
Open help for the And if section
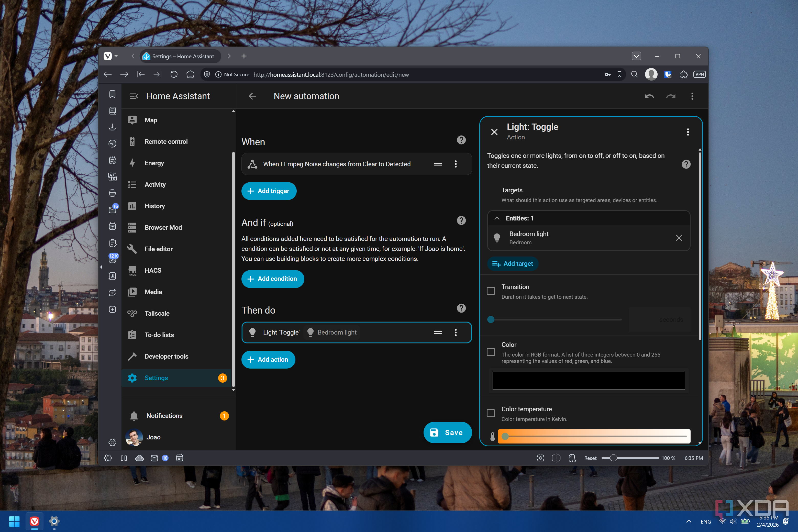tap(461, 220)
